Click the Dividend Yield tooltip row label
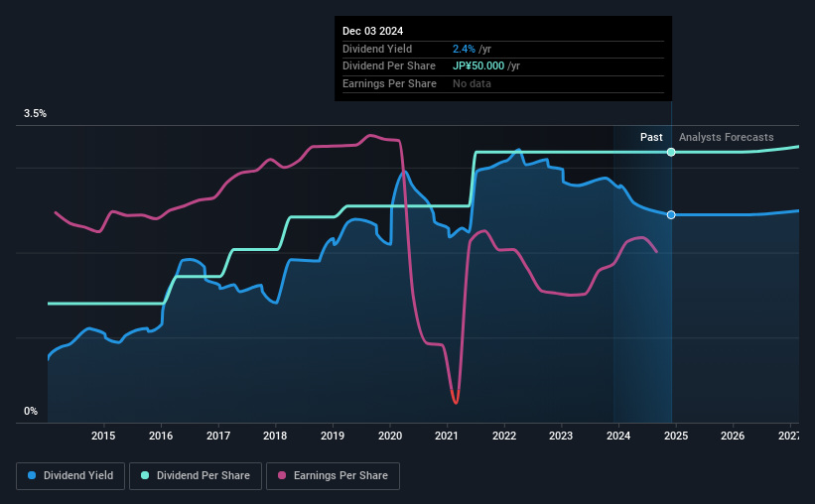815x504 pixels. click(x=377, y=49)
